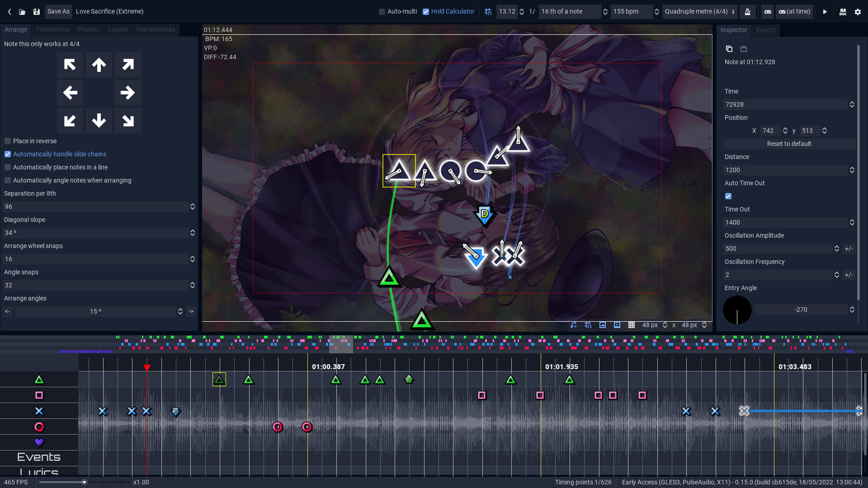This screenshot has height=488, width=868.
Task: Switch to the Transforms tab
Action: (52, 29)
